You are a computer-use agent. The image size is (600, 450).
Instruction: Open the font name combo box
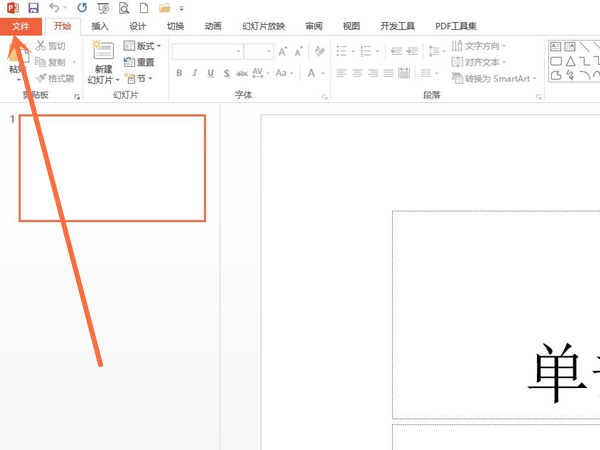click(207, 51)
